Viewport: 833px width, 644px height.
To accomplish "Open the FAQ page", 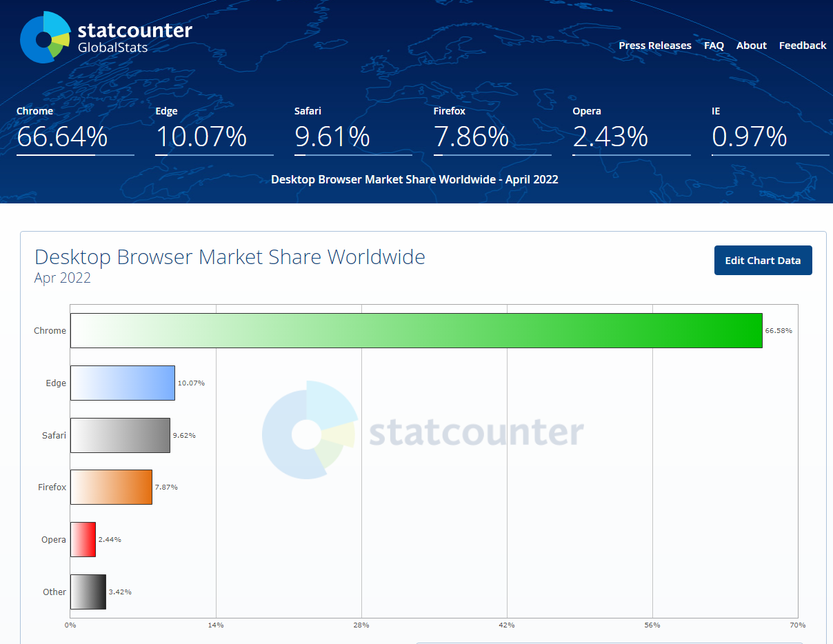I will point(714,46).
